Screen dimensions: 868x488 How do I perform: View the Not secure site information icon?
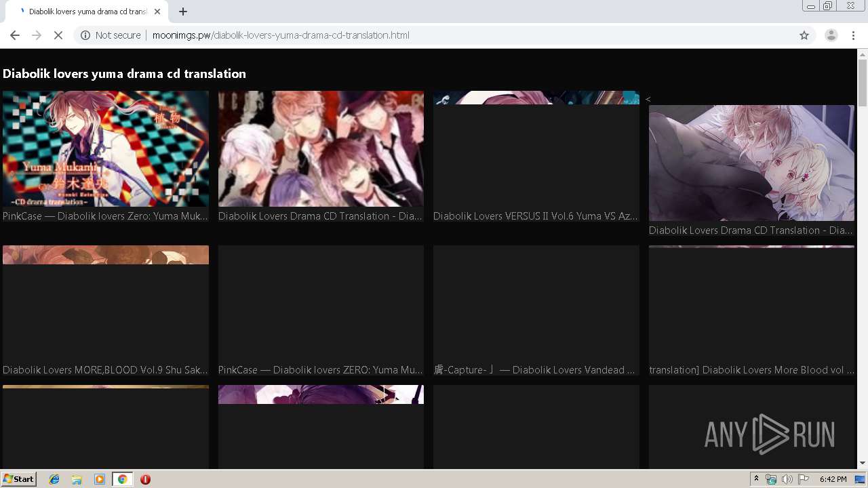tap(85, 35)
